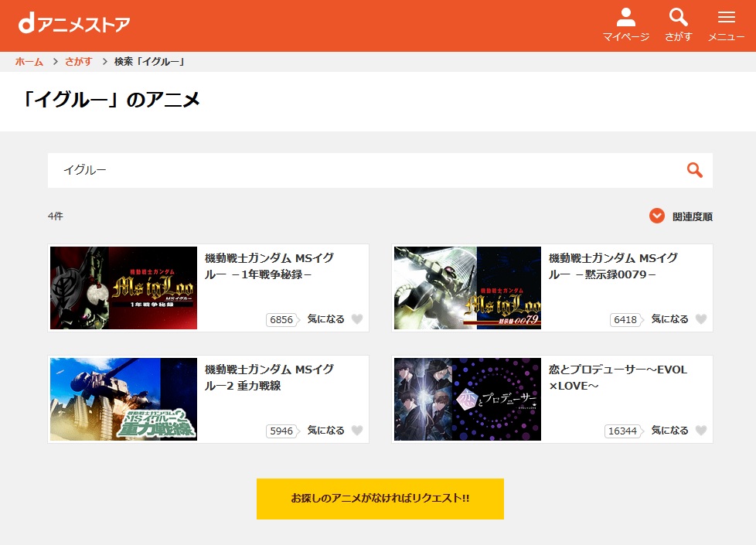This screenshot has height=545, width=756.
Task: Click 気になる count 5946
Action: tap(282, 431)
